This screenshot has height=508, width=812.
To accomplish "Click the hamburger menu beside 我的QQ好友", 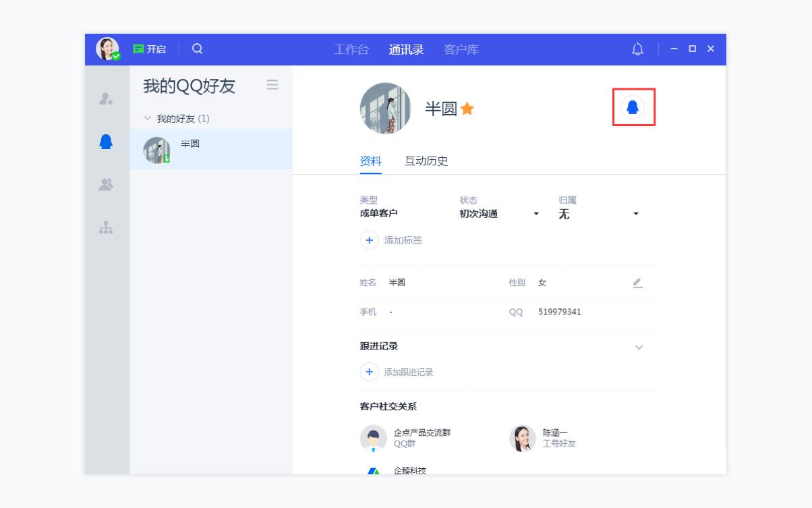I will click(x=272, y=86).
